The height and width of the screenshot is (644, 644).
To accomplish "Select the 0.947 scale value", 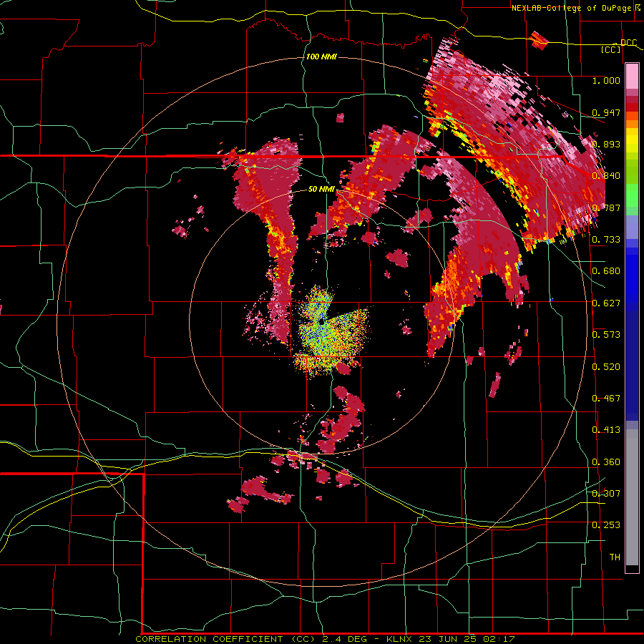I will [606, 112].
